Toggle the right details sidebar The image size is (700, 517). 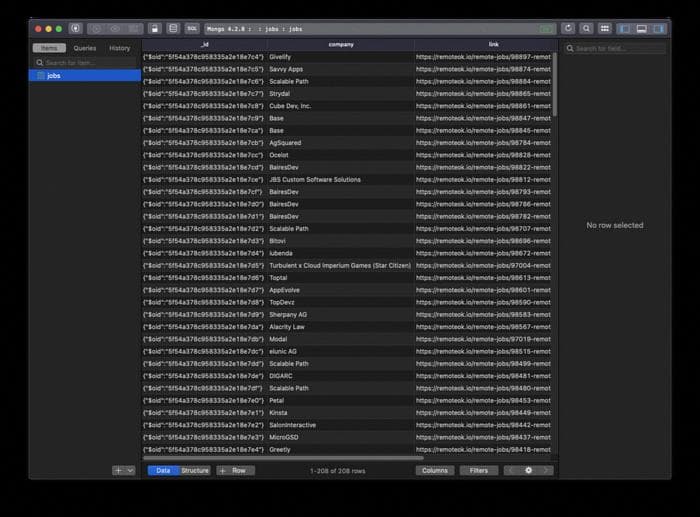[658, 29]
